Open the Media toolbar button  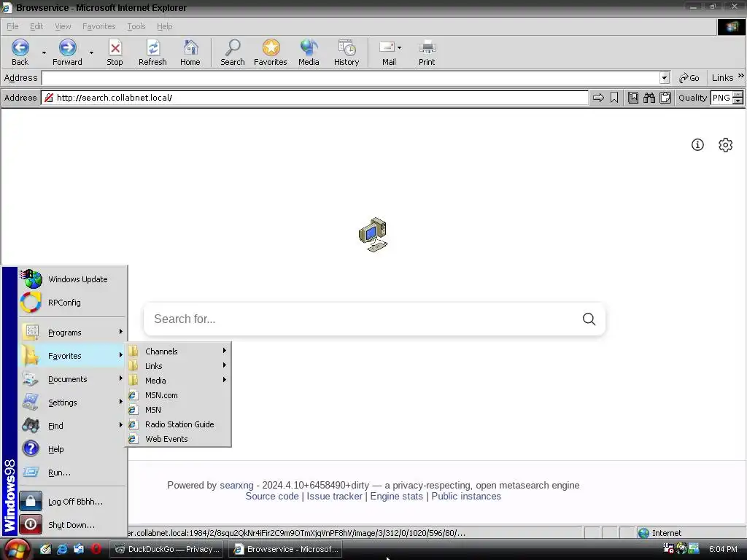[x=309, y=52]
